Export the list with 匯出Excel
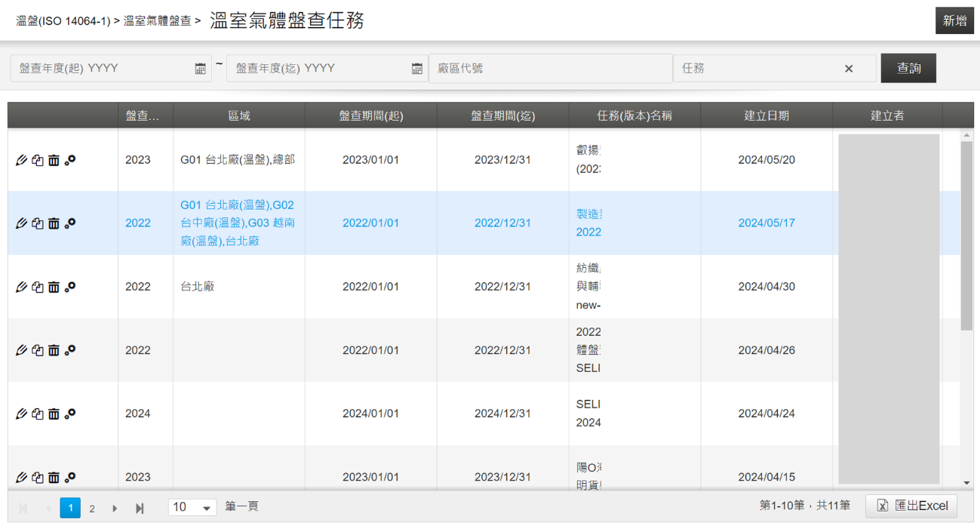The height and width of the screenshot is (523, 980). [x=911, y=506]
